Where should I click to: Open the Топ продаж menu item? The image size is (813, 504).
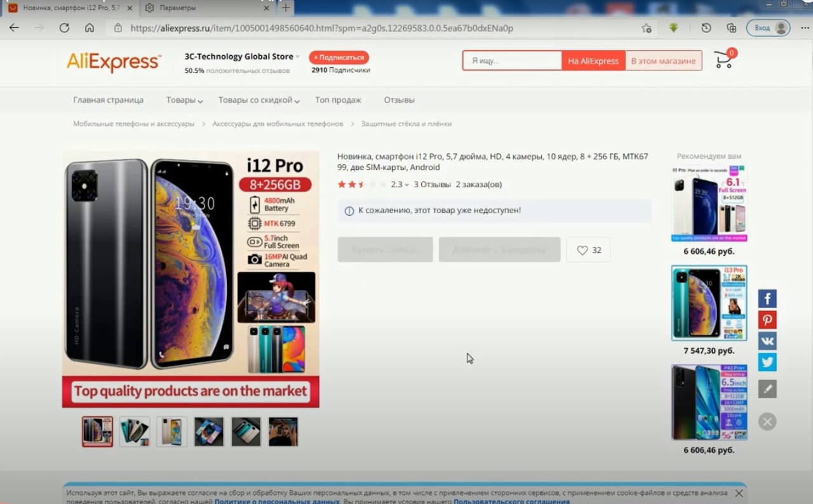coord(338,100)
